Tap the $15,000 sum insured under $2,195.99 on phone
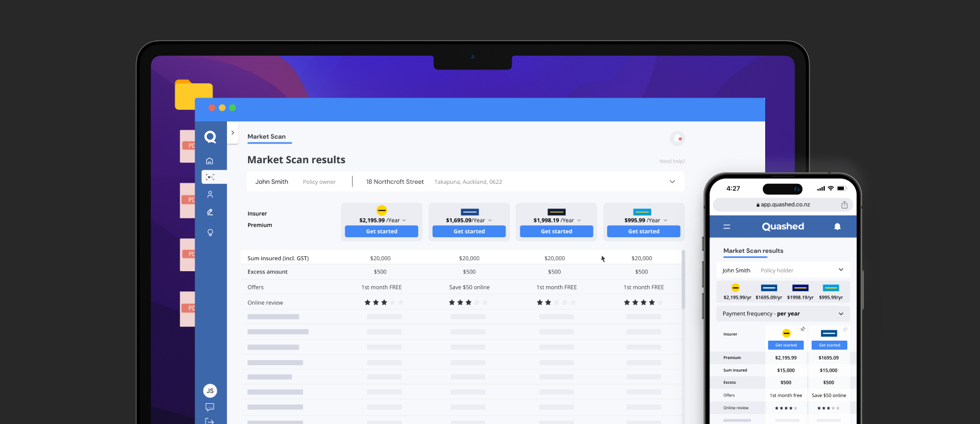This screenshot has height=424, width=980. [x=786, y=371]
